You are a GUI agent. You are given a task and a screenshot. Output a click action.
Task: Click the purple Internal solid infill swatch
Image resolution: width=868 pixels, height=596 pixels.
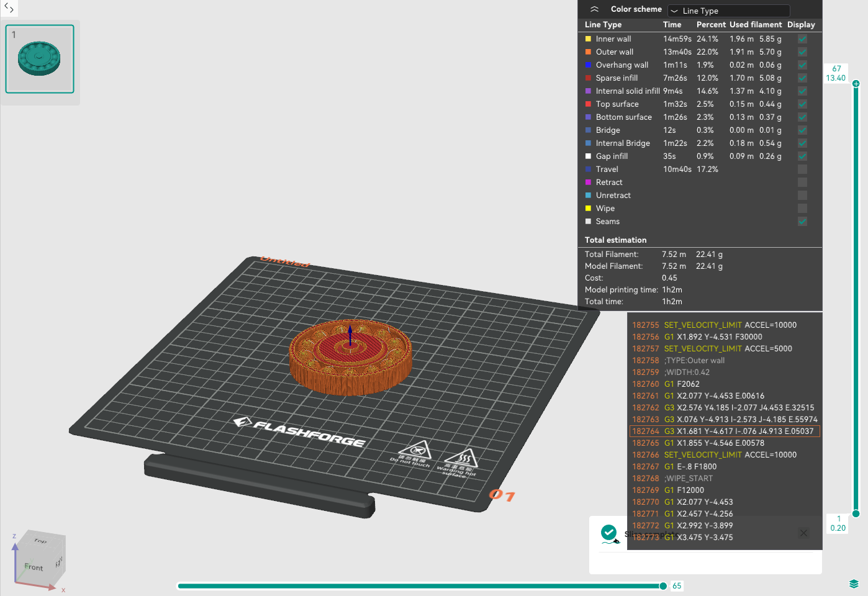point(588,91)
